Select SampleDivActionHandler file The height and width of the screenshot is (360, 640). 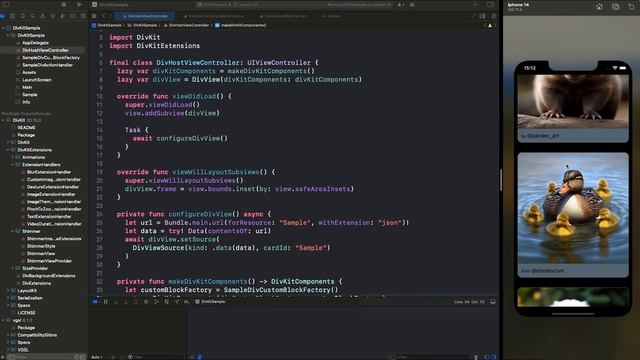pyautogui.click(x=47, y=65)
